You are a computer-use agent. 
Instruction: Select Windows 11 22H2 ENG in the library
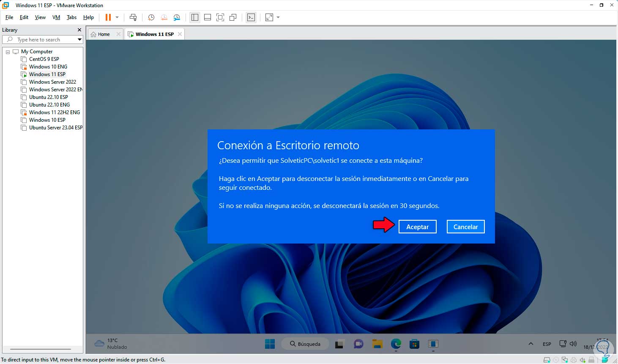[55, 112]
